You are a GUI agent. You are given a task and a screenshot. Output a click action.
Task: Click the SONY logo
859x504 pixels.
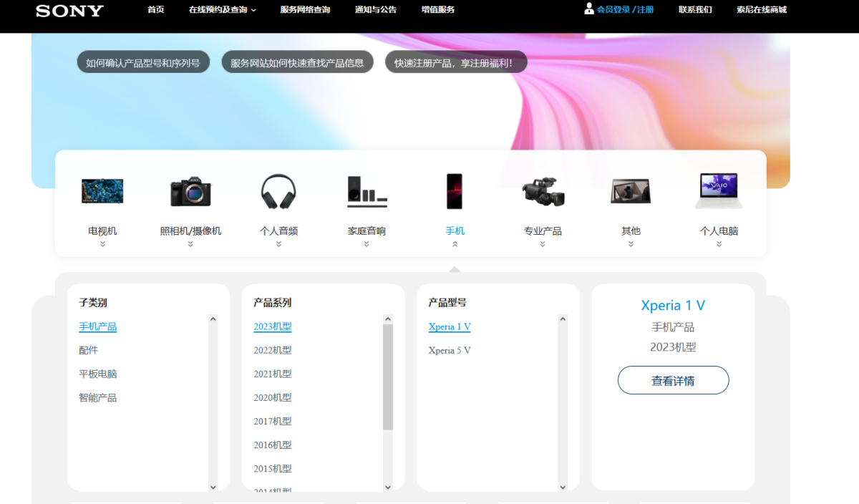click(x=69, y=11)
